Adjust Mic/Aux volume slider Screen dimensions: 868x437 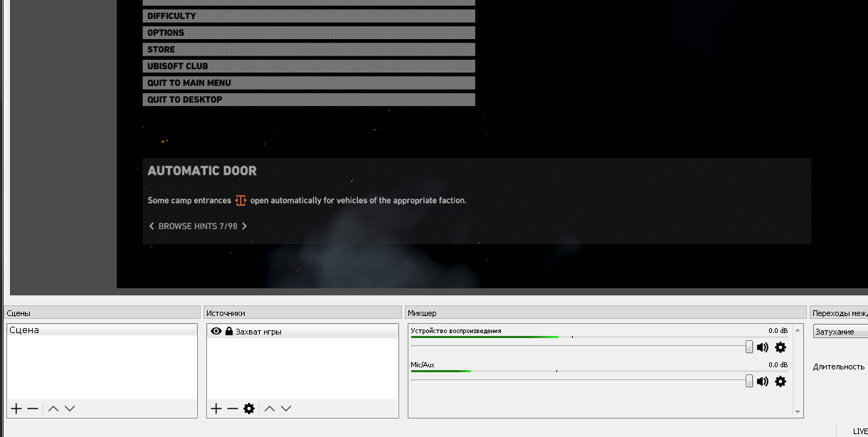[x=749, y=381]
